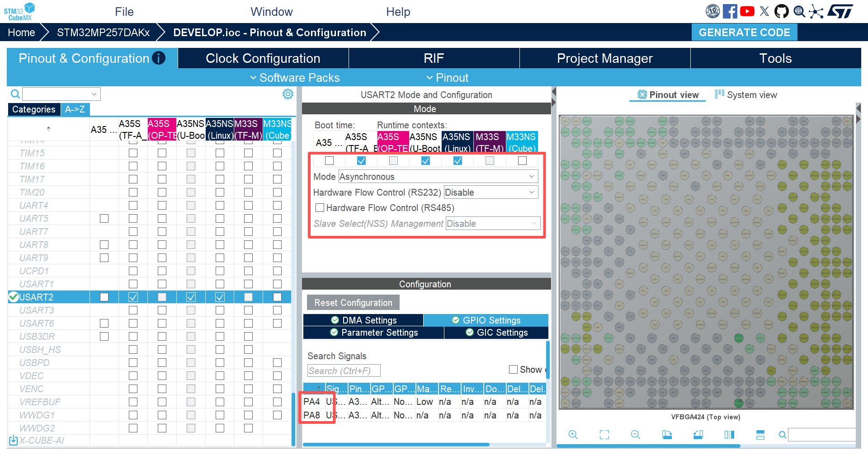
Task: Check the Show checkbox near Search Signals
Action: coord(513,370)
